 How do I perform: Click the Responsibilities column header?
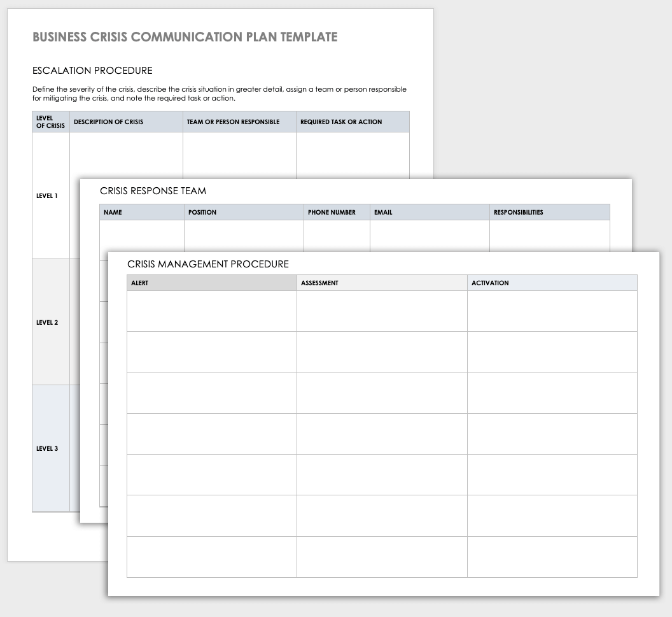click(x=519, y=212)
